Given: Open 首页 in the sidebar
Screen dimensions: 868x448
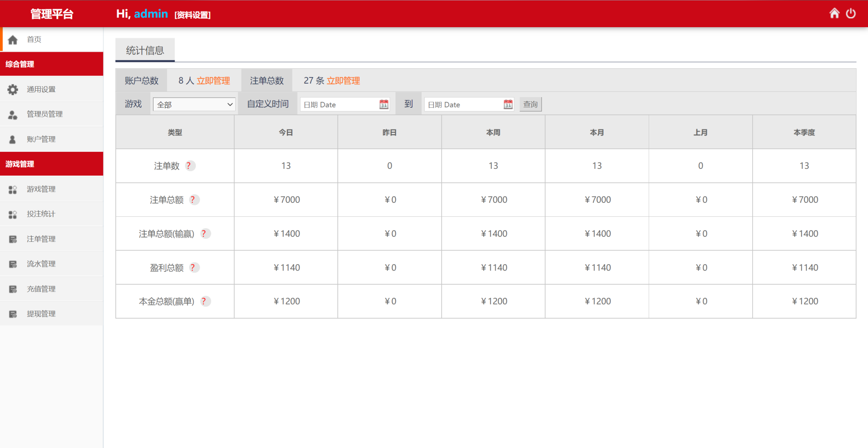Looking at the screenshot, I should coord(34,39).
